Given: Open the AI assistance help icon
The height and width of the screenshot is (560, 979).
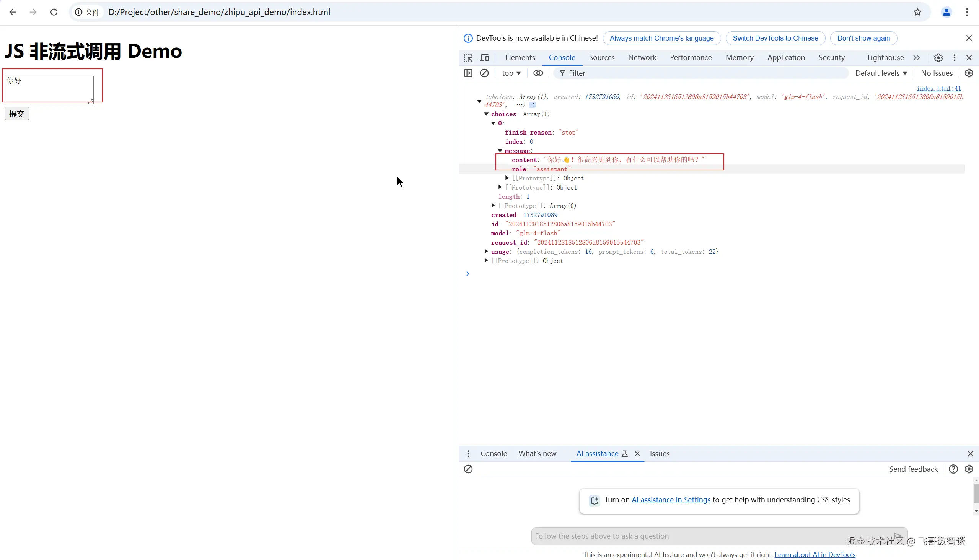Looking at the screenshot, I should 953,469.
